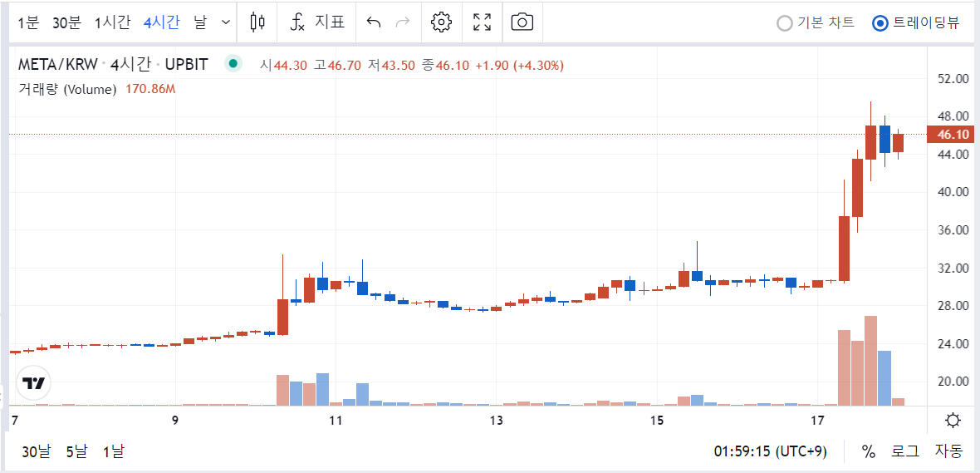This screenshot has height=473, width=980.
Task: Undo the last chart action
Action: tap(373, 22)
